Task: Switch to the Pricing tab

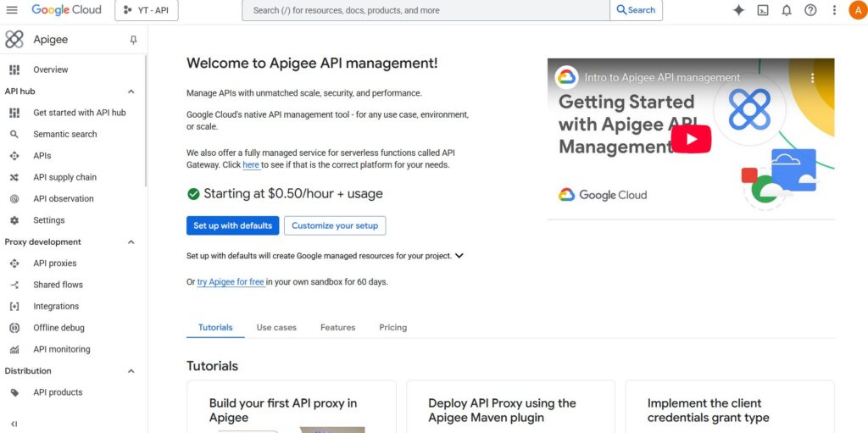Action: coord(392,327)
